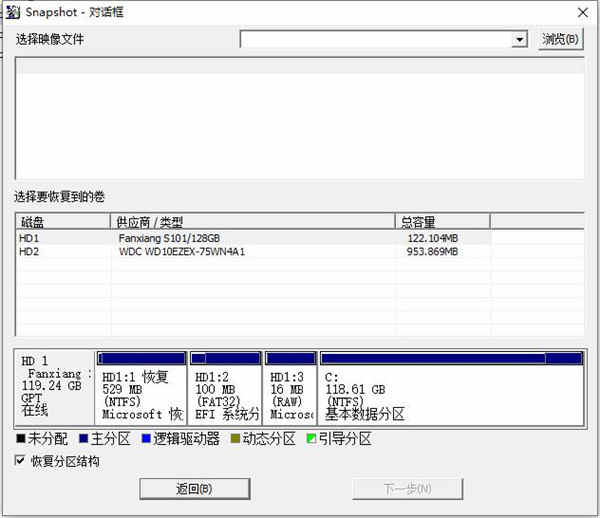This screenshot has height=518, width=600.
Task: Click the Snapshot app icon in title bar
Action: click(13, 12)
